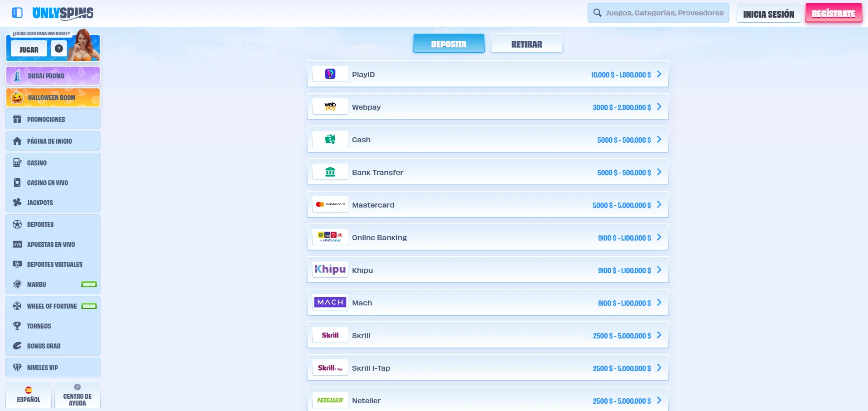Screen dimensions: 868x411
Task: Select the Mach payment logo
Action: [330, 302]
